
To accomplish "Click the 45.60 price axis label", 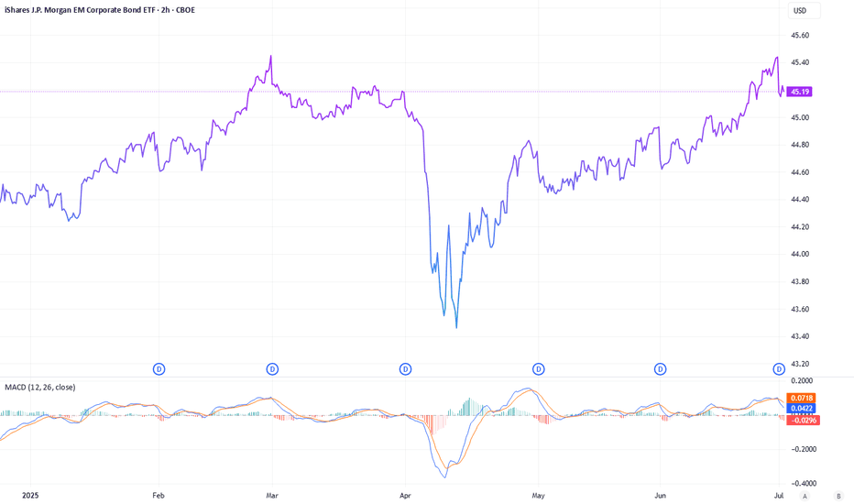I will click(800, 36).
